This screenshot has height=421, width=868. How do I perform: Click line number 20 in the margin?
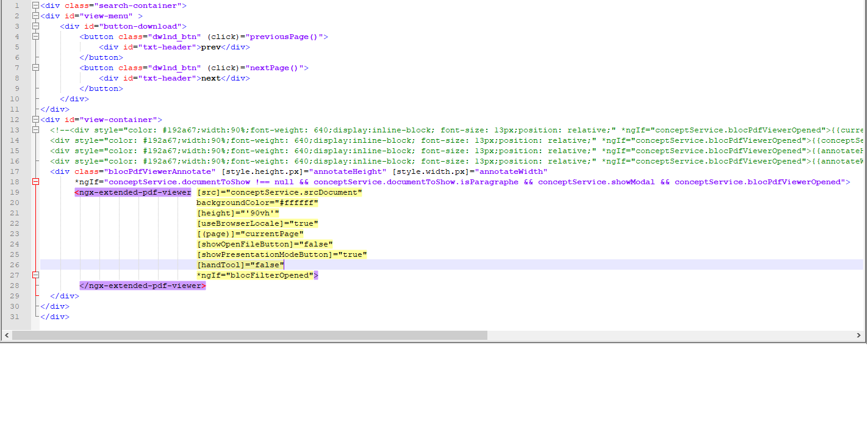point(15,203)
